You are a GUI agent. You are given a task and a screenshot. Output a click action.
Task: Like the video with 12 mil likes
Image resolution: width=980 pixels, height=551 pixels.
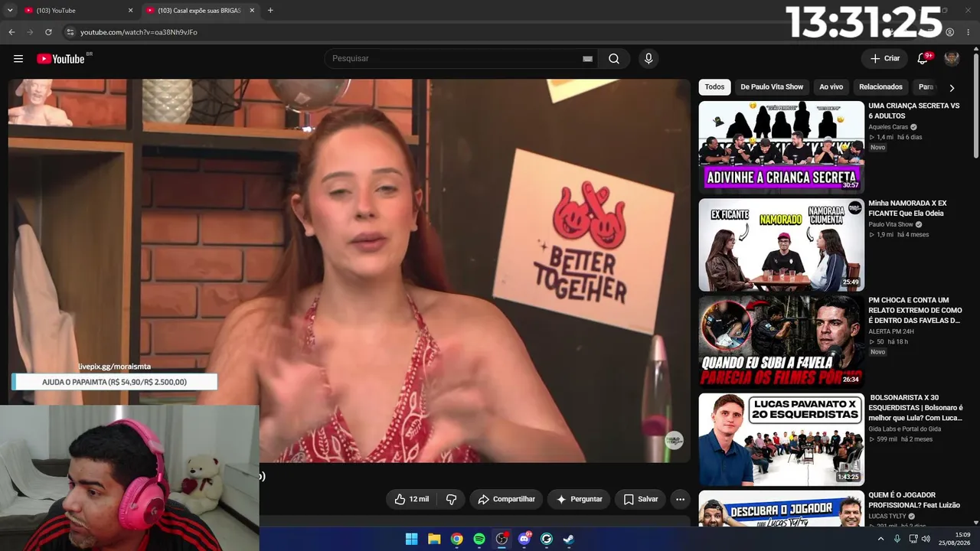tap(411, 499)
